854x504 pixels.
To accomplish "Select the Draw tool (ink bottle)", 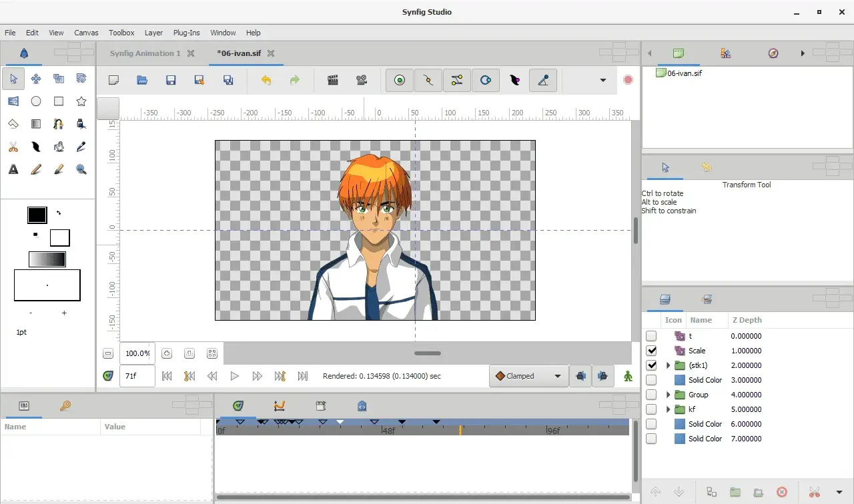I will pyautogui.click(x=81, y=124).
